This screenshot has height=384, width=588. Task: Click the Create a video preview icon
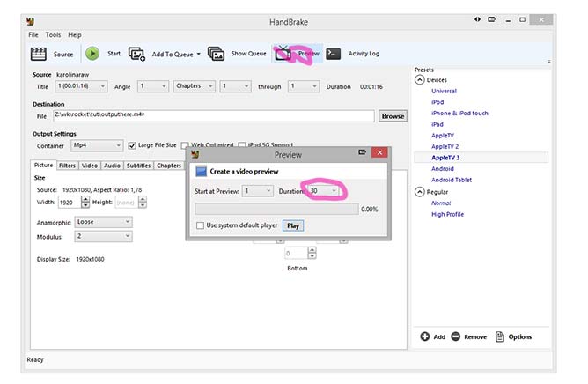click(x=202, y=171)
